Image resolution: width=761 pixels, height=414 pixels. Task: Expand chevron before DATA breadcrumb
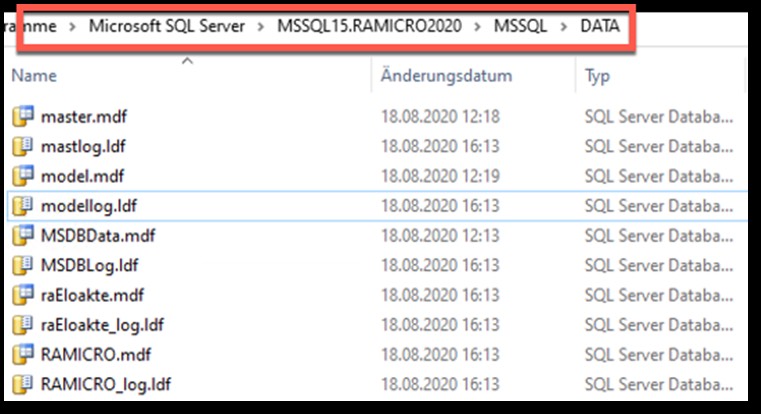[563, 26]
